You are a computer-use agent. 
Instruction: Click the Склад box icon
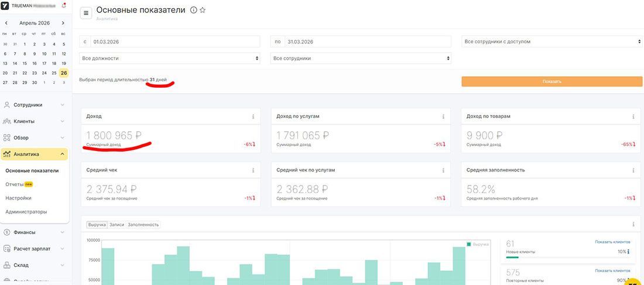tap(7, 265)
